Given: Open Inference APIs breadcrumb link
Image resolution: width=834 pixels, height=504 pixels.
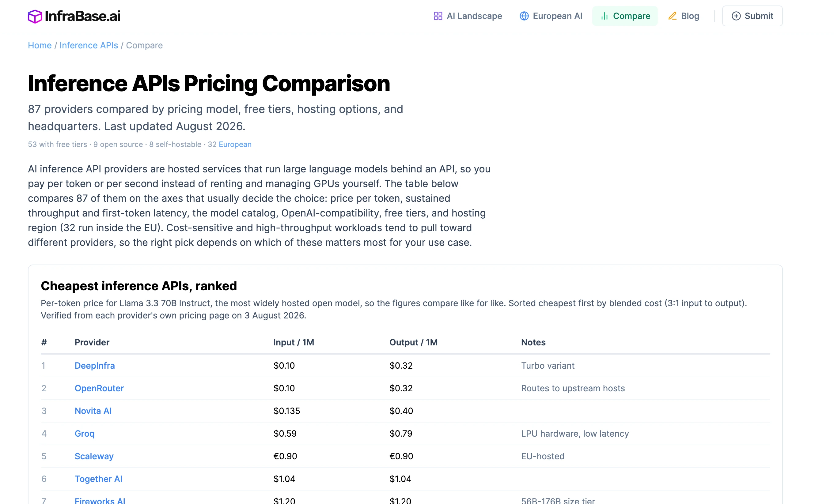Looking at the screenshot, I should pyautogui.click(x=89, y=45).
